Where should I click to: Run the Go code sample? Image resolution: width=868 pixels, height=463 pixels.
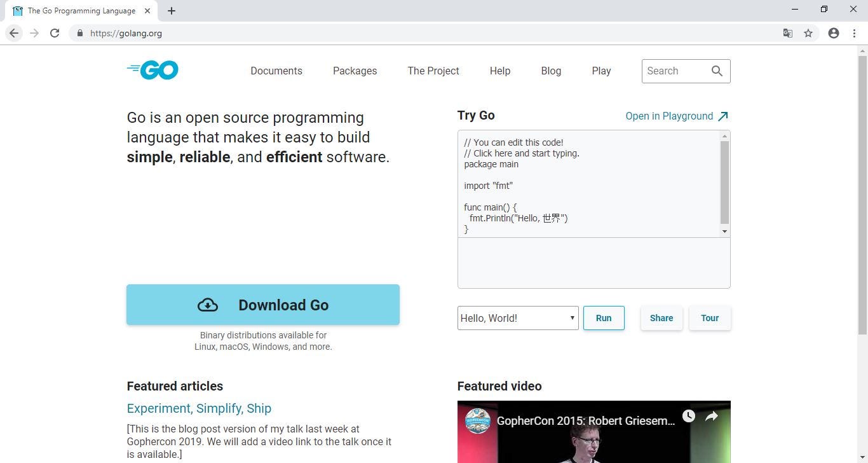[x=603, y=317]
